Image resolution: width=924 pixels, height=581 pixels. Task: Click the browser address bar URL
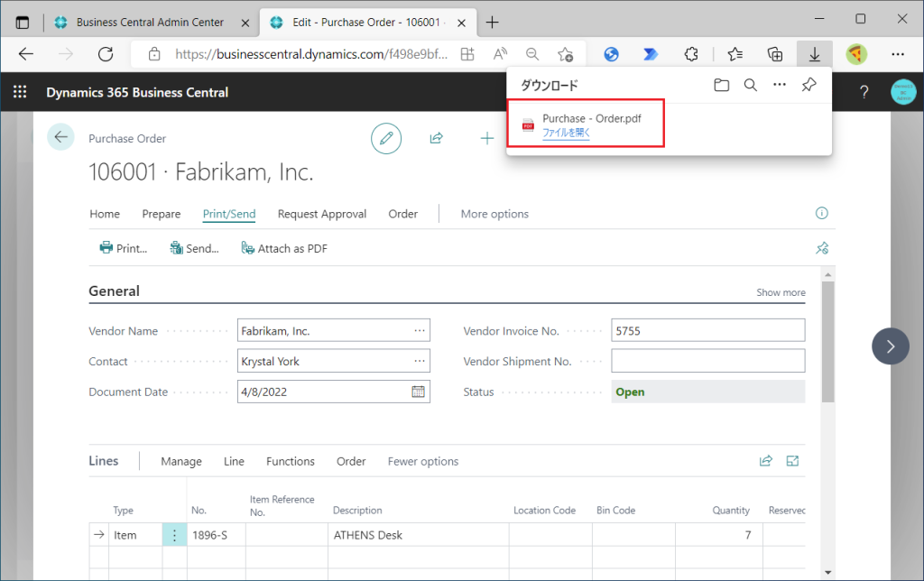coord(311,54)
